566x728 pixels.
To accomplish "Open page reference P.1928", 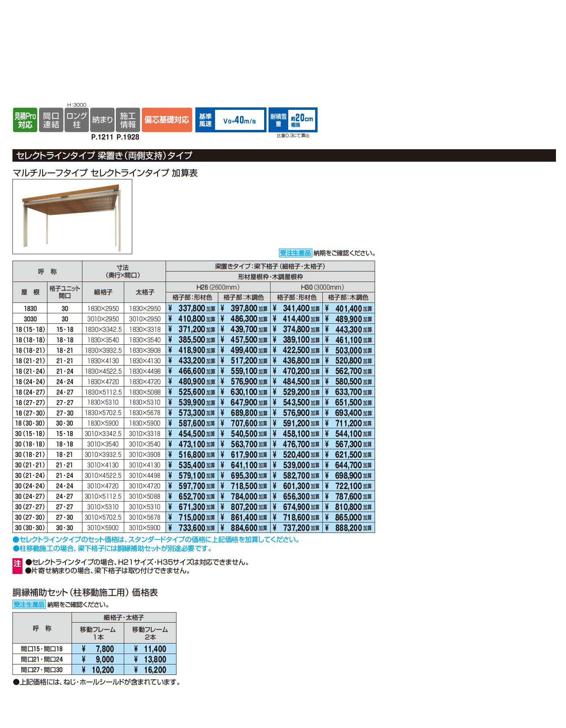I will [x=128, y=137].
